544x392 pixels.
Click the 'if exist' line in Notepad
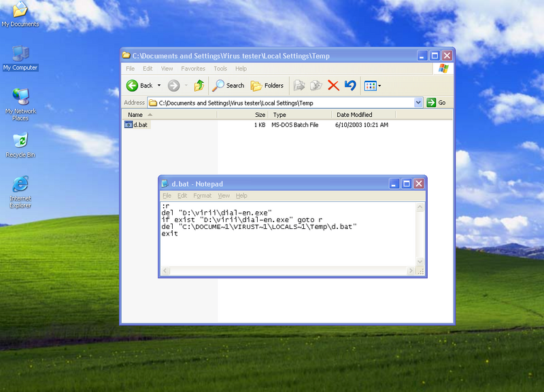click(242, 219)
